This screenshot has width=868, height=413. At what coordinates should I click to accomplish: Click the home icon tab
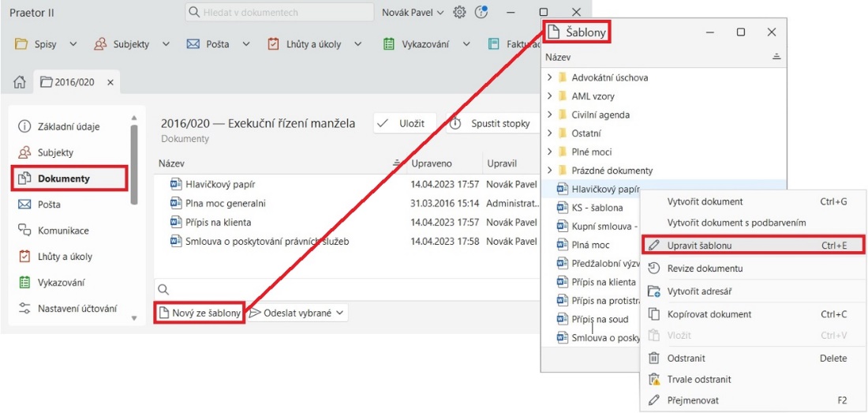click(21, 82)
